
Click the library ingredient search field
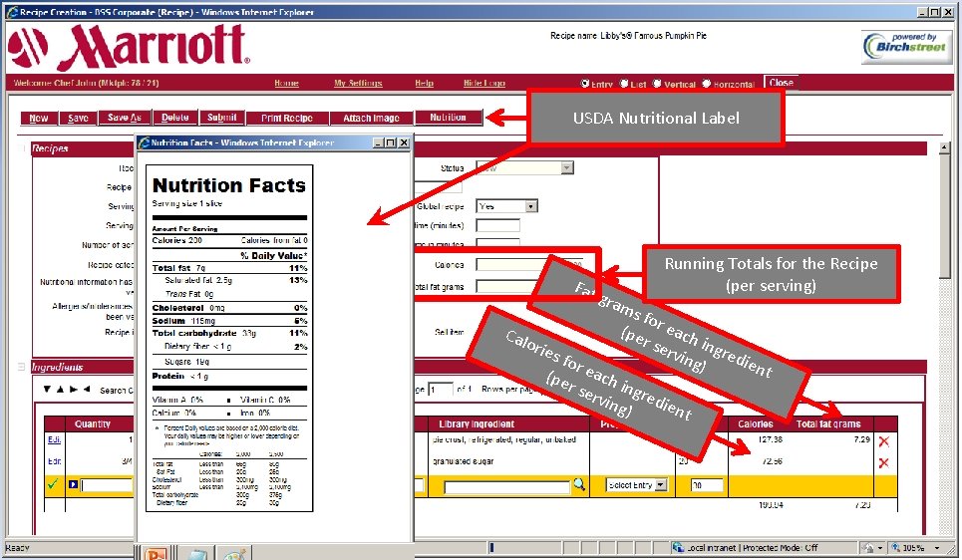pyautogui.click(x=506, y=487)
